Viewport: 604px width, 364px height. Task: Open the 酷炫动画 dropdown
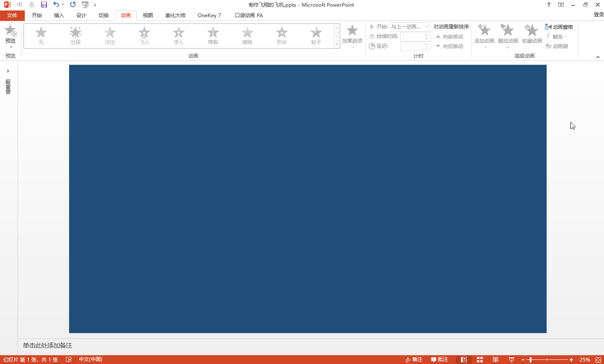pos(508,36)
